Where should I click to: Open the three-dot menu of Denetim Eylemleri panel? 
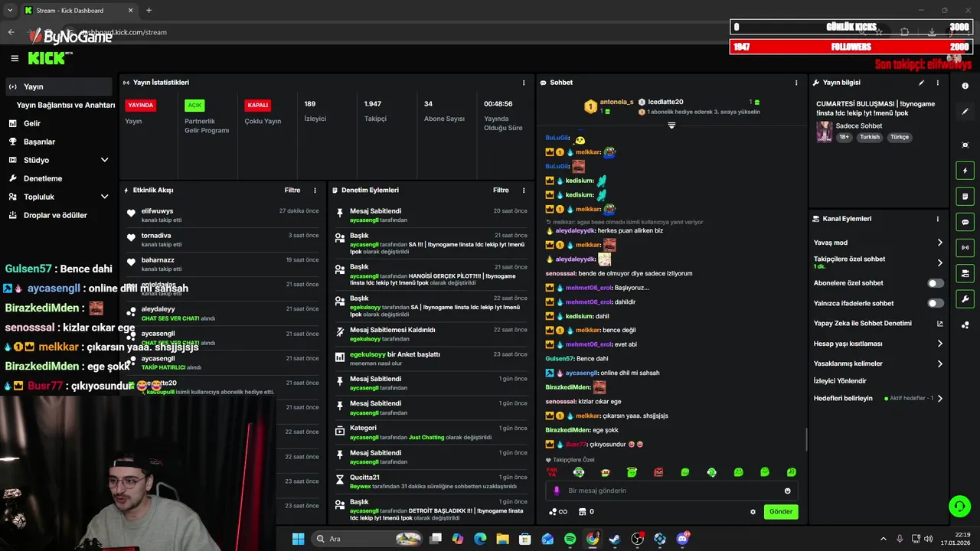coord(524,191)
